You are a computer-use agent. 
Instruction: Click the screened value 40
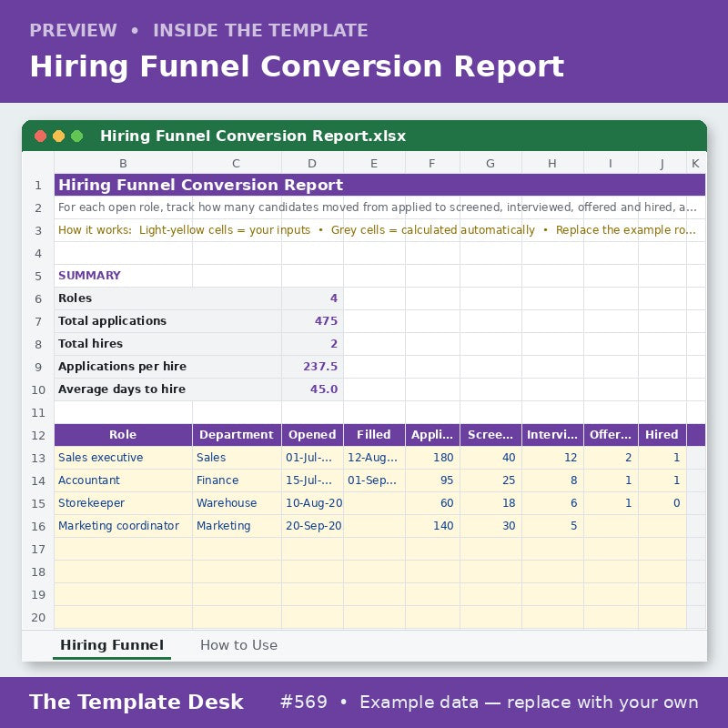pyautogui.click(x=490, y=458)
